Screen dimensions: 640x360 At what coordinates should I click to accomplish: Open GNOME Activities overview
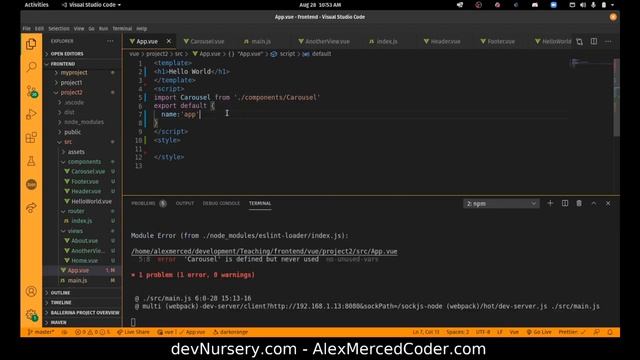pos(36,5)
